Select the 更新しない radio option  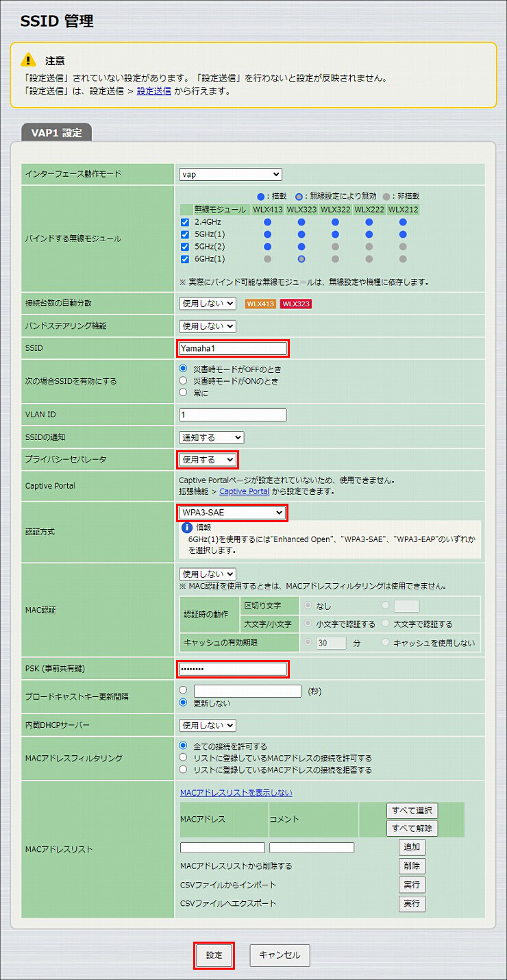(x=184, y=703)
